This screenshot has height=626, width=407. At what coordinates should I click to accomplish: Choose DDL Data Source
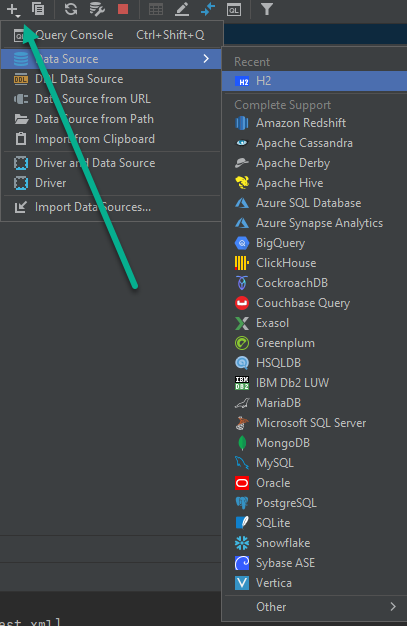click(x=111, y=79)
